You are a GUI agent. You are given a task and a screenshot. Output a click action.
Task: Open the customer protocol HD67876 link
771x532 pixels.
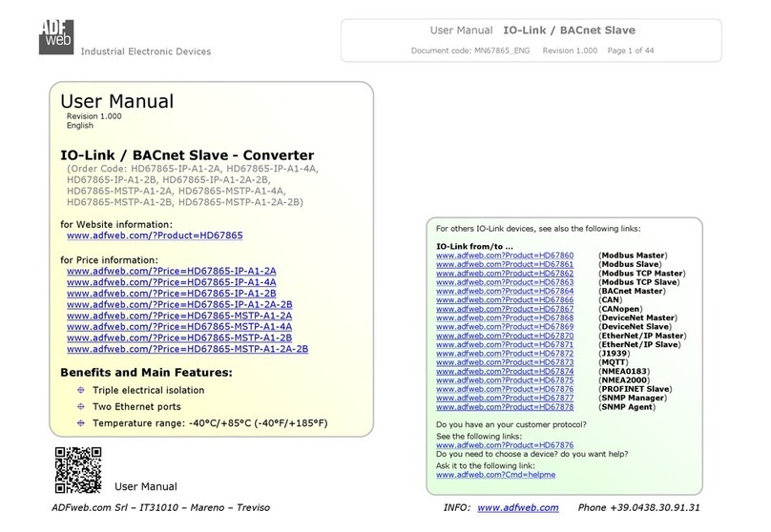click(505, 445)
